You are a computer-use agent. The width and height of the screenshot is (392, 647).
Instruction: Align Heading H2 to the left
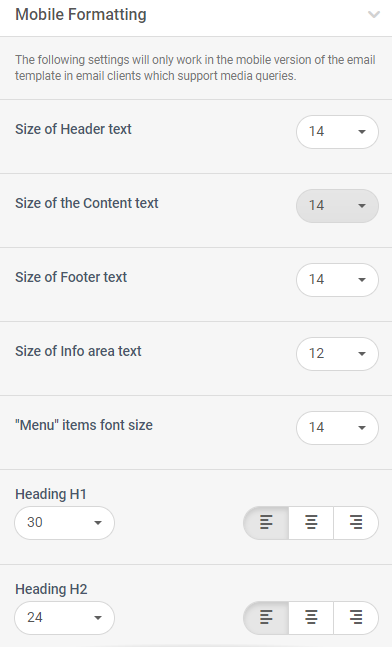266,618
